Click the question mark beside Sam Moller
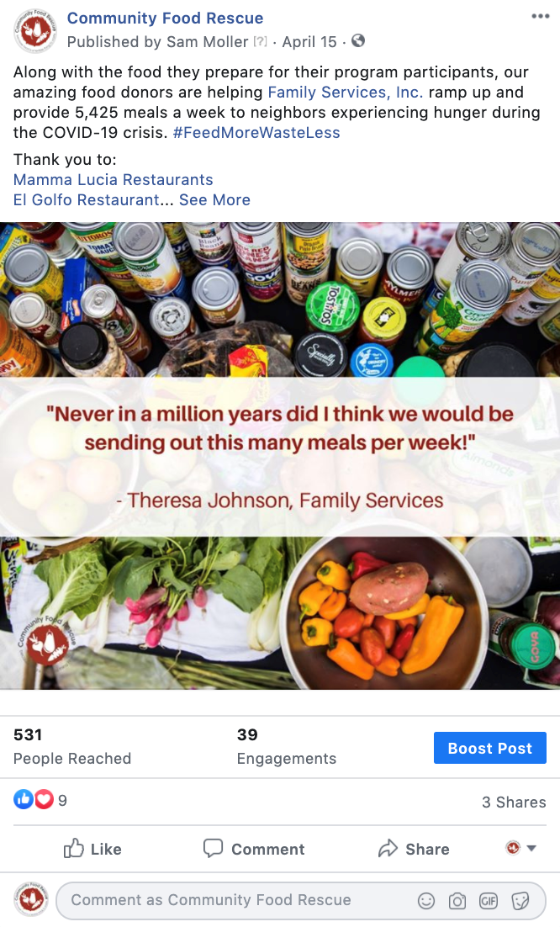The image size is (560, 927). pyautogui.click(x=260, y=41)
